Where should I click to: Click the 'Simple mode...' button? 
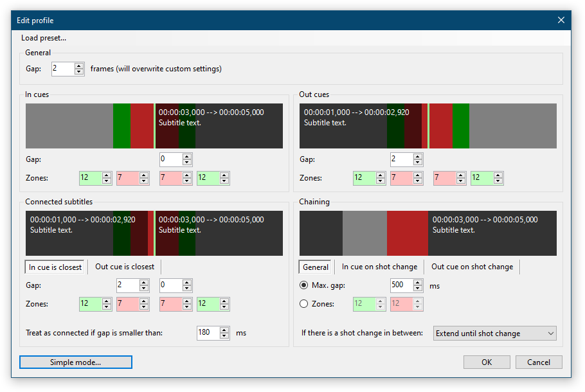pos(75,362)
